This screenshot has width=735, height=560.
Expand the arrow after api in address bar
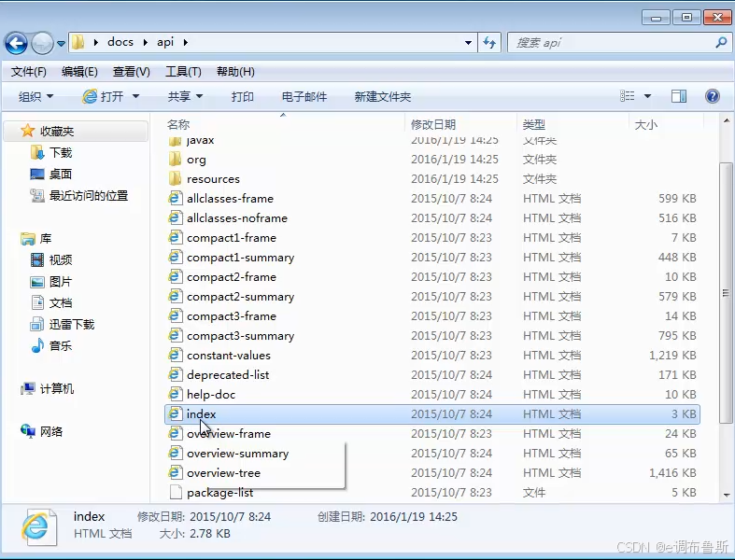point(186,42)
